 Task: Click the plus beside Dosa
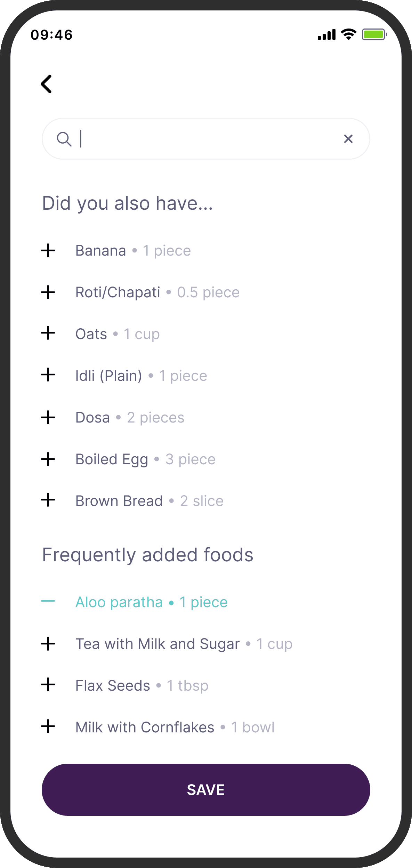(48, 417)
